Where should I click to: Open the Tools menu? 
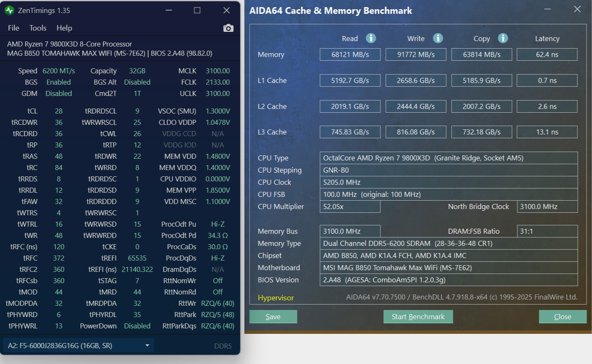pos(38,28)
